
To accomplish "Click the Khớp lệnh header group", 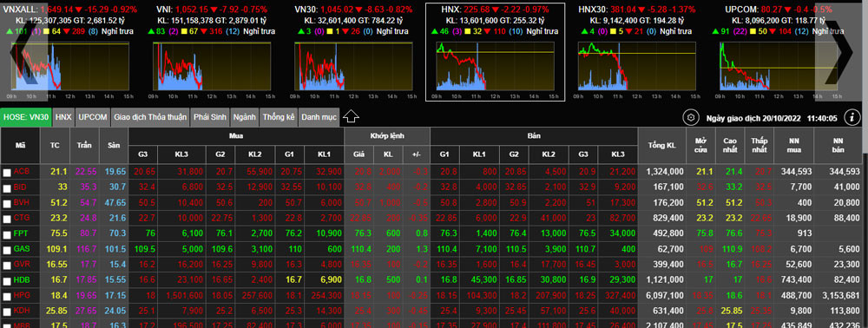I will [x=387, y=135].
